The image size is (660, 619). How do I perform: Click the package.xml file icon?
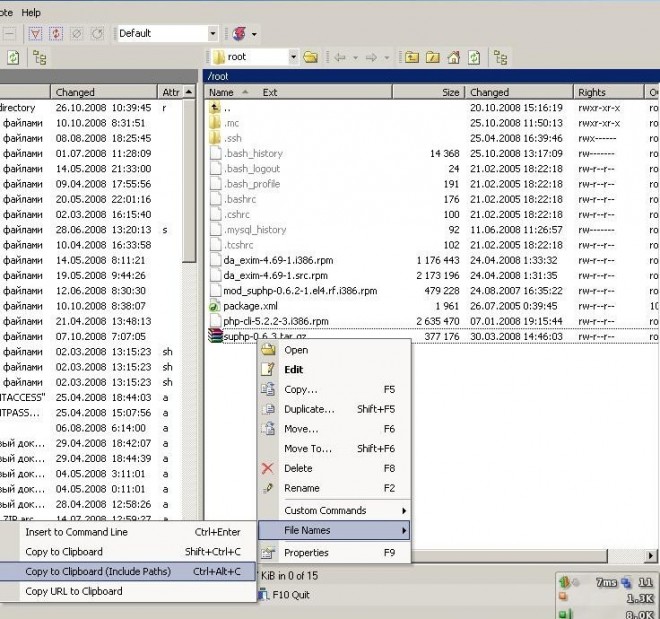(214, 306)
